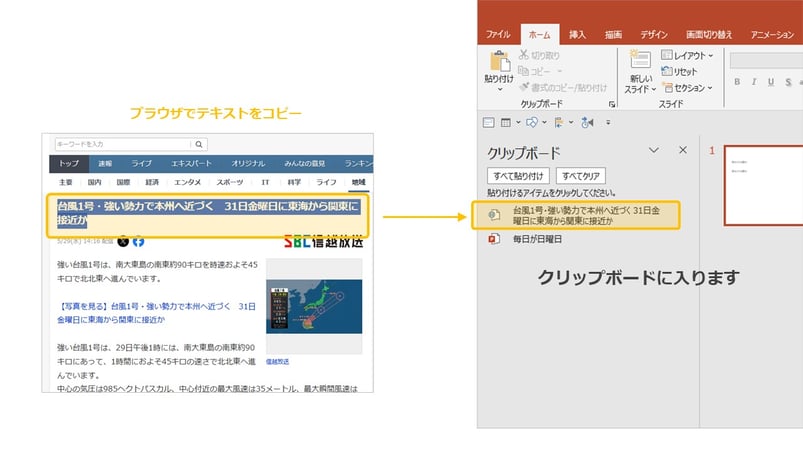This screenshot has width=803, height=451.
Task: Click the Reset (リセット) slide button
Action: tap(679, 72)
